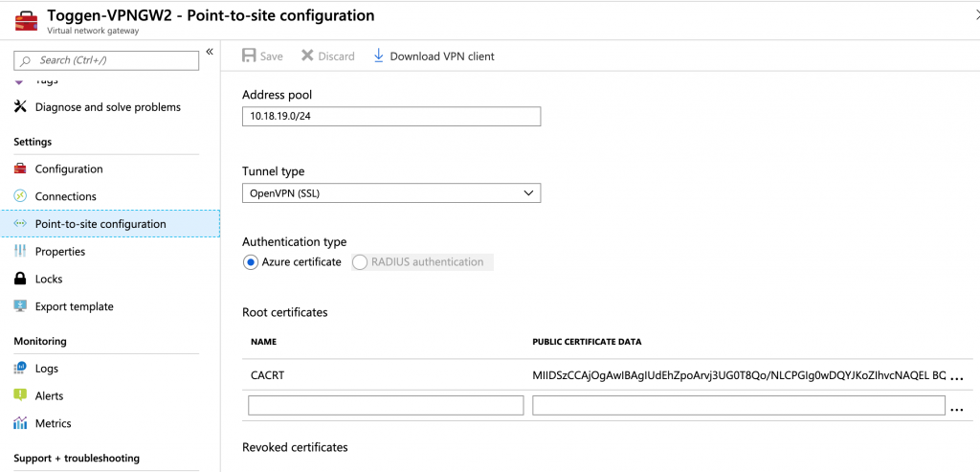980x472 pixels.
Task: Collapse the sidebar with double chevron
Action: click(210, 53)
